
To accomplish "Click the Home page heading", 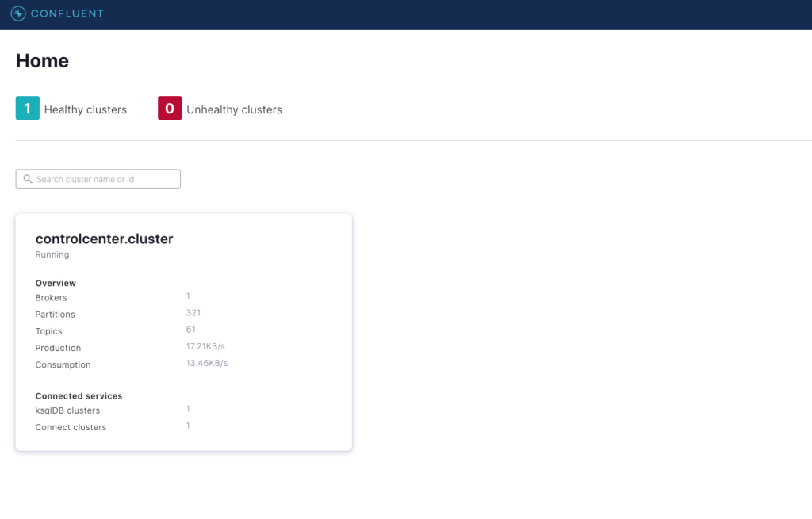I will click(42, 61).
